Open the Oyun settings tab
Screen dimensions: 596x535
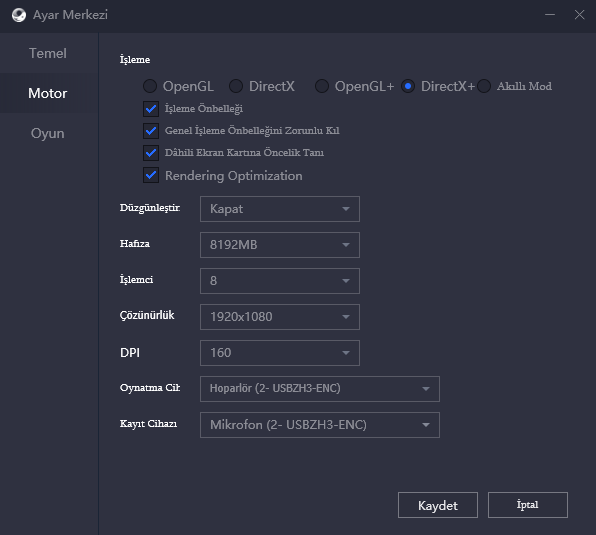point(48,133)
